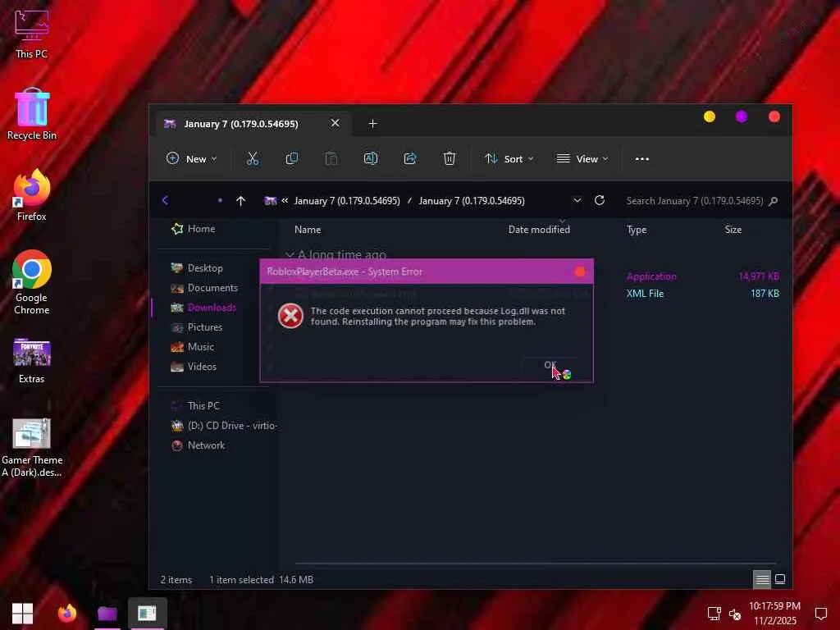Go to Home in the sidebar
The height and width of the screenshot is (630, 840).
[x=194, y=229]
